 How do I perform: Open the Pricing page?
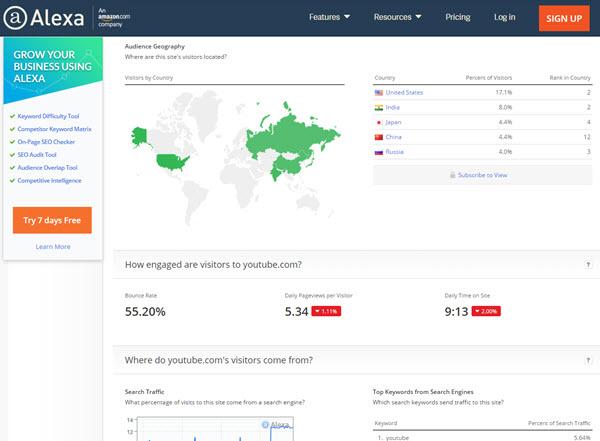pyautogui.click(x=458, y=17)
